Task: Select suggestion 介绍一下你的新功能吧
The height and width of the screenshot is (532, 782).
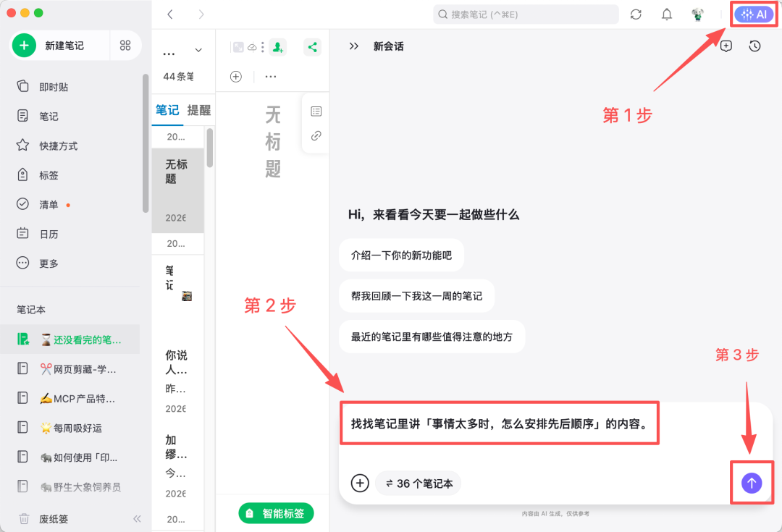Action: coord(401,256)
